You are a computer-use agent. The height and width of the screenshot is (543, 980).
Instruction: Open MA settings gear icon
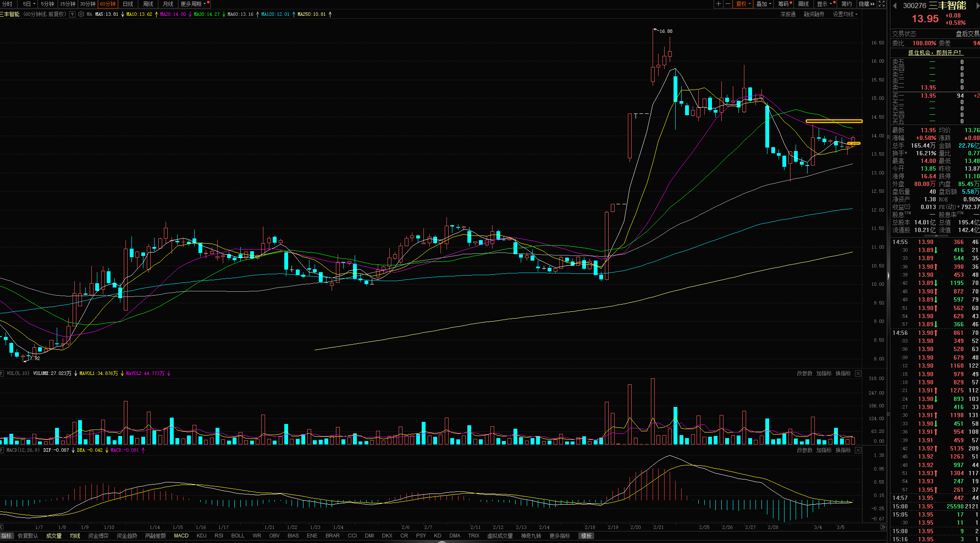[81, 14]
